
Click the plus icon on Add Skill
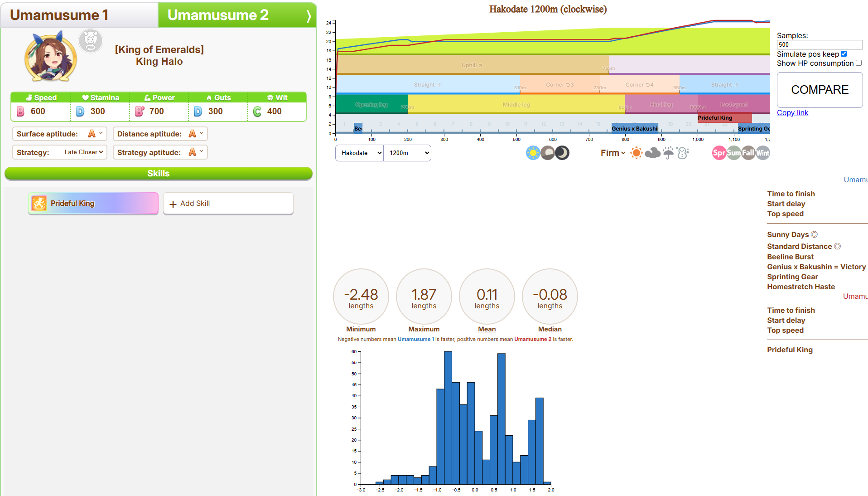coord(173,204)
